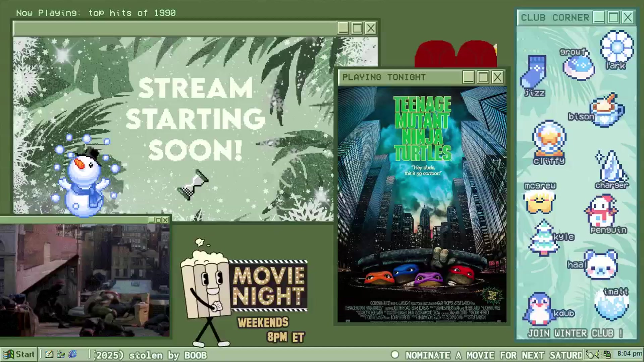Click the snowy heart icon labeled imatt
The image size is (644, 362).
(x=611, y=305)
